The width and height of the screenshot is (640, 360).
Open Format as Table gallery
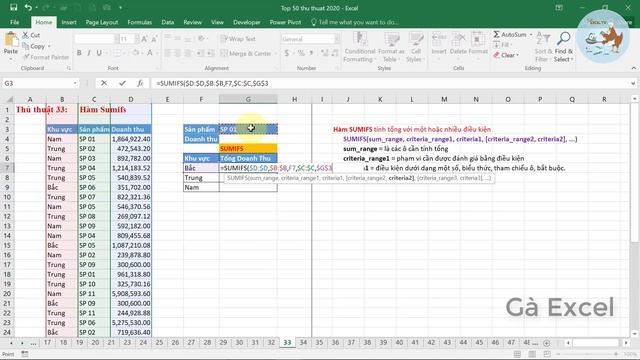click(x=391, y=47)
